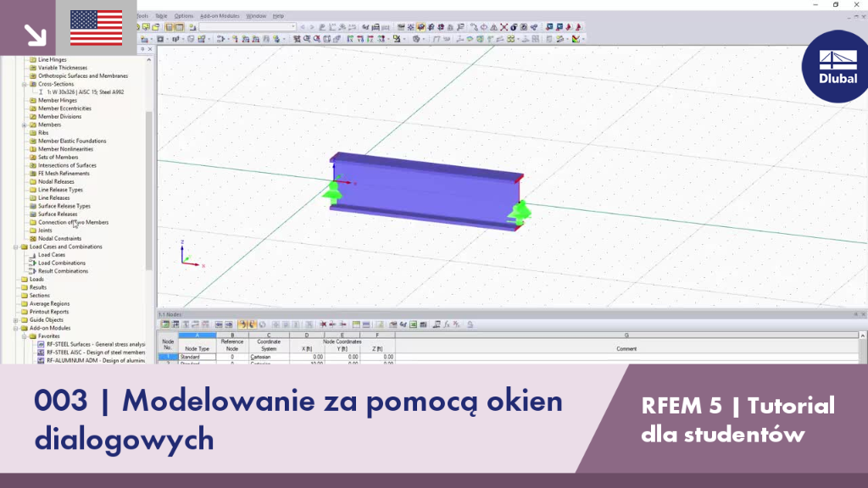868x488 pixels.
Task: Click the Dlubal logo badge
Action: pos(835,66)
